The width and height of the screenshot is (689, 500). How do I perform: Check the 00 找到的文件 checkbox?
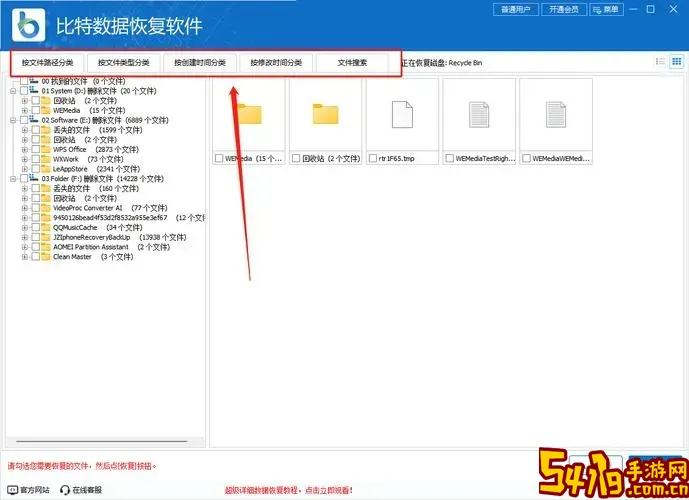tap(24, 81)
